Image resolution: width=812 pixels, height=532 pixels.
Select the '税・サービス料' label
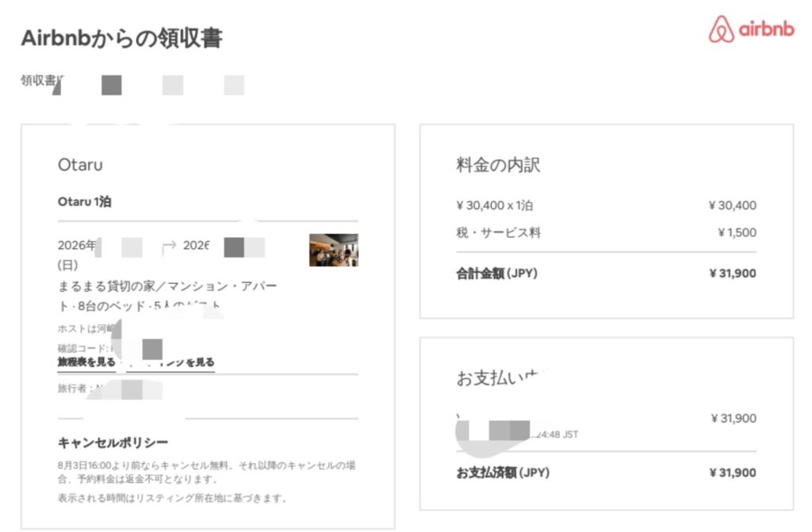498,232
